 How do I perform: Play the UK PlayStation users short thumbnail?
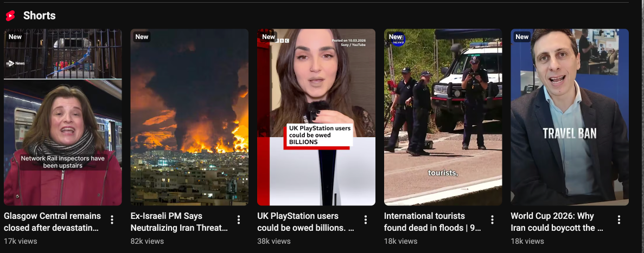pyautogui.click(x=316, y=117)
